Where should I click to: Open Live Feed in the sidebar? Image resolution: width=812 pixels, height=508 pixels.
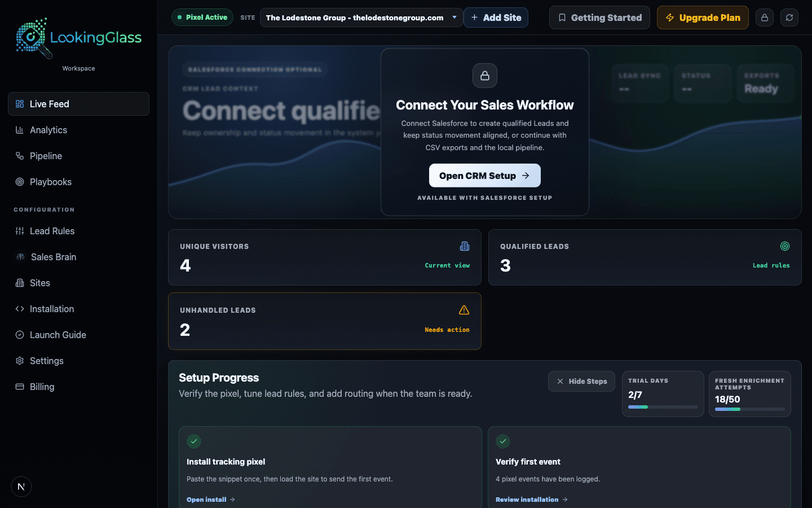[79, 104]
